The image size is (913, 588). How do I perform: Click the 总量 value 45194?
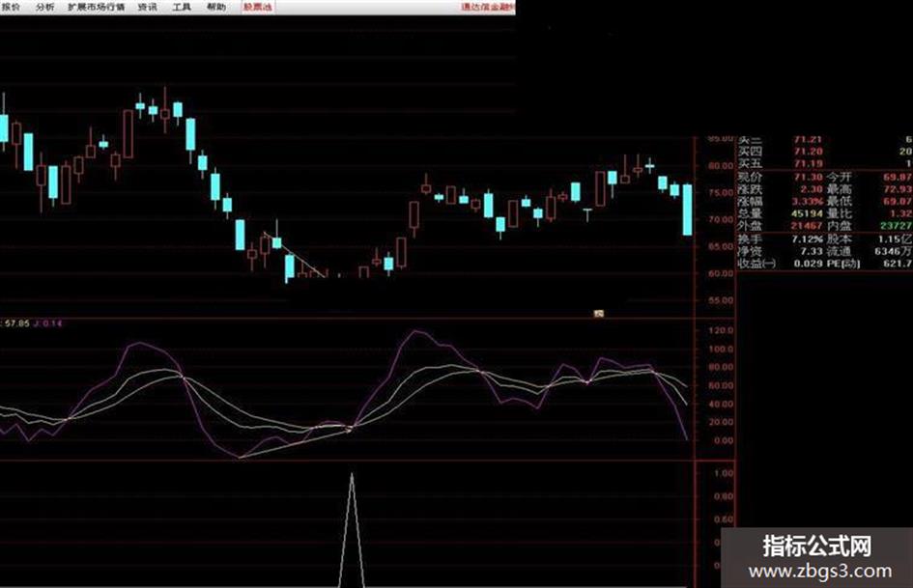[807, 213]
